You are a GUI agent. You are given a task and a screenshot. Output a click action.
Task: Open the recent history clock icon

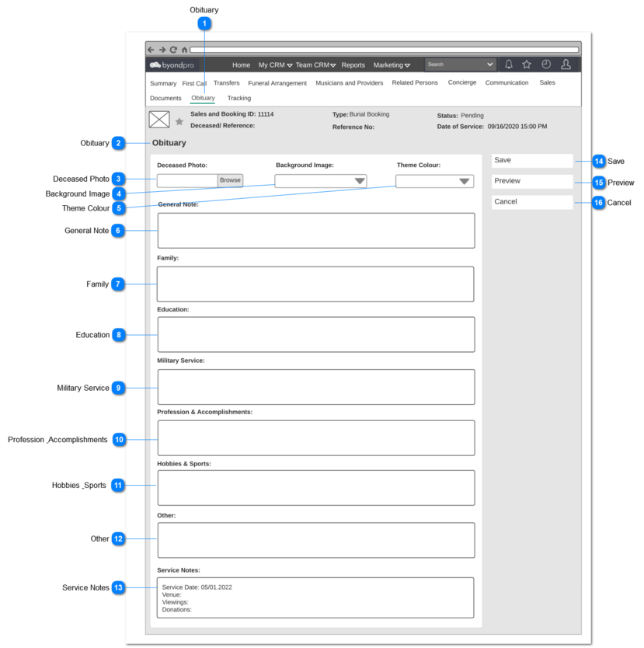tap(546, 64)
